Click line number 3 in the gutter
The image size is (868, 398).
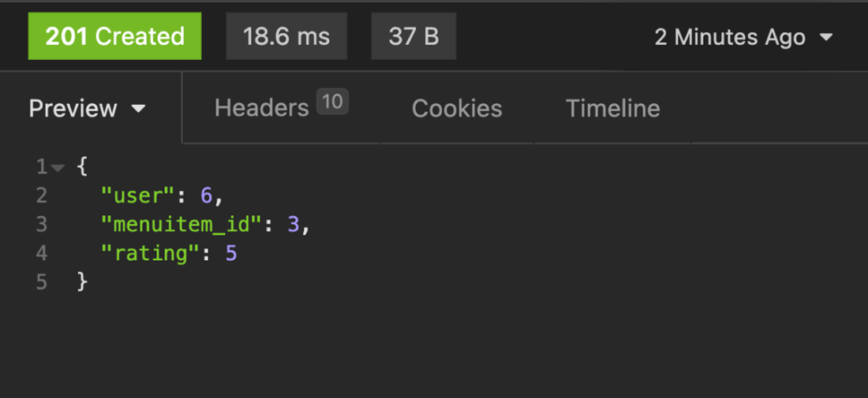(x=41, y=225)
